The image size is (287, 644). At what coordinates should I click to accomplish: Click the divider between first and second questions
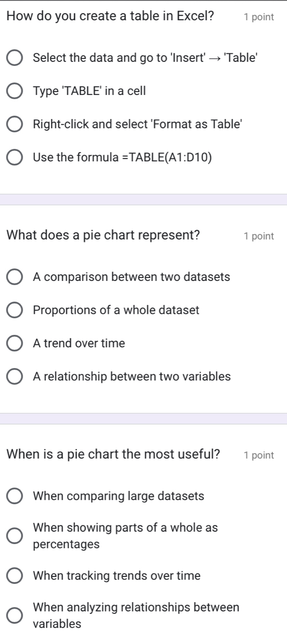[143, 200]
